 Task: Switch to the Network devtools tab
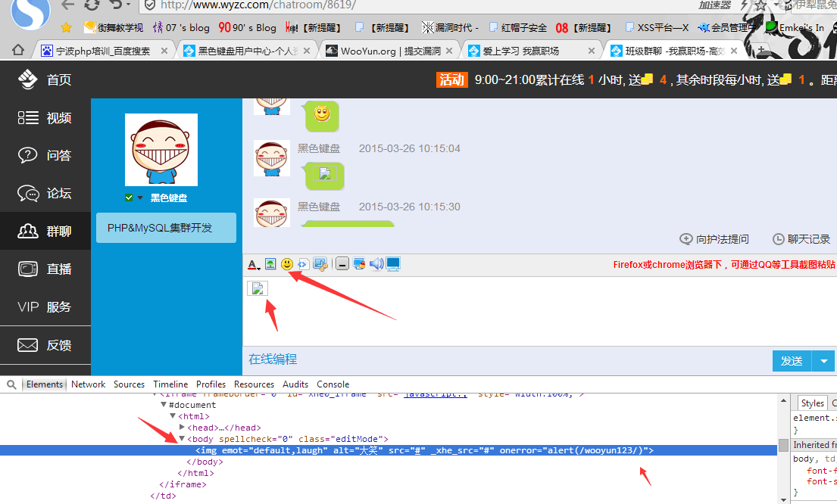tap(88, 384)
